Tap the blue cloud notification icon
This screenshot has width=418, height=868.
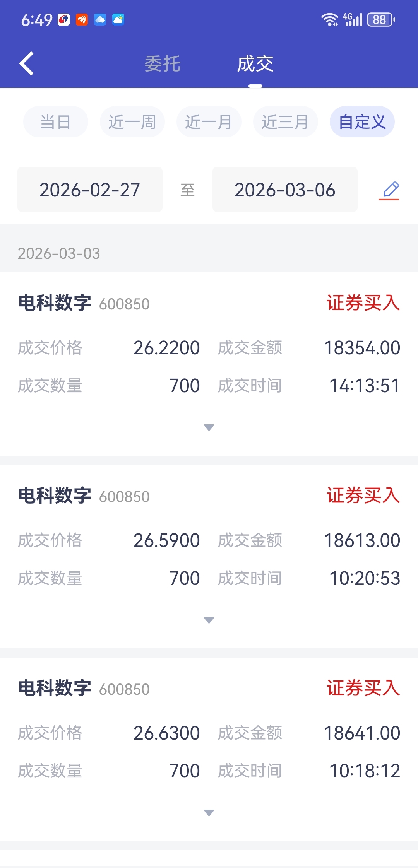[100, 19]
